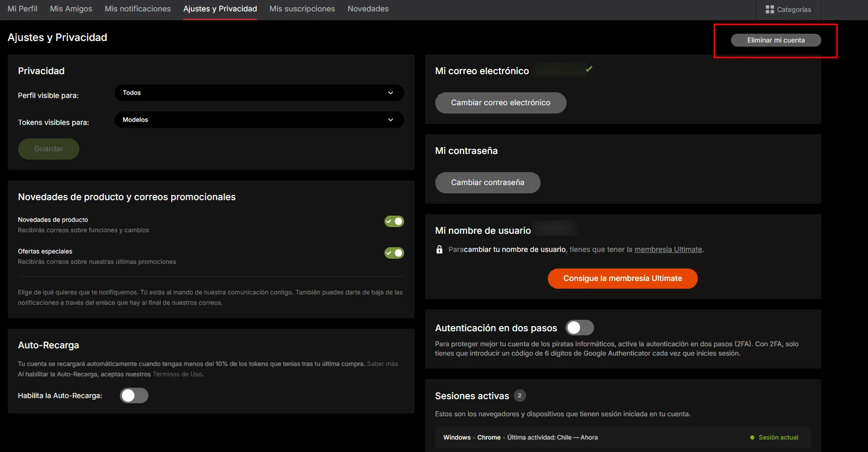Click Cambiar correo electrónico button
The height and width of the screenshot is (452, 868).
point(501,103)
